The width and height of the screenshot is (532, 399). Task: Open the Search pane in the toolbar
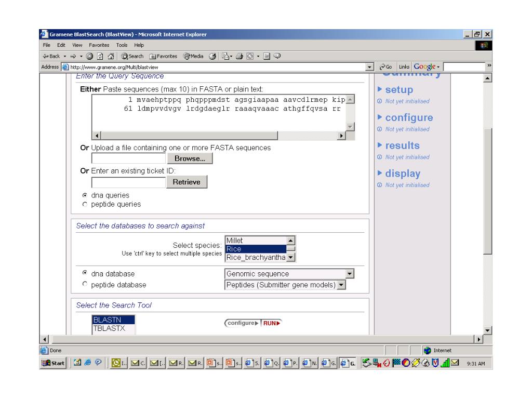click(x=132, y=56)
